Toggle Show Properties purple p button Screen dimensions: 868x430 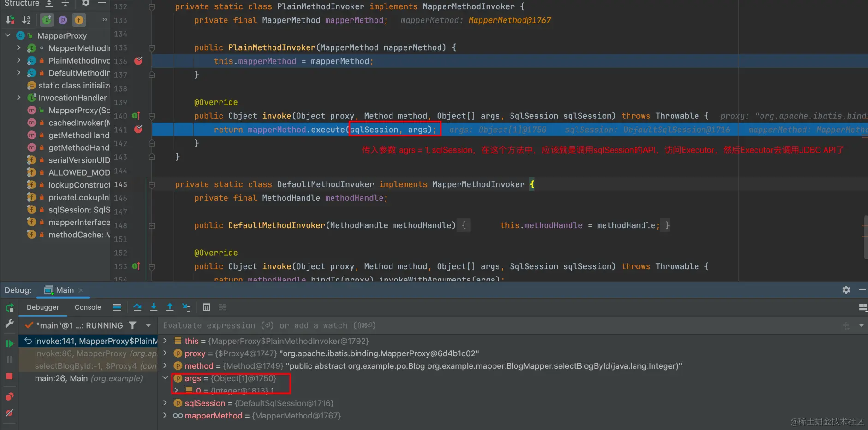click(63, 20)
